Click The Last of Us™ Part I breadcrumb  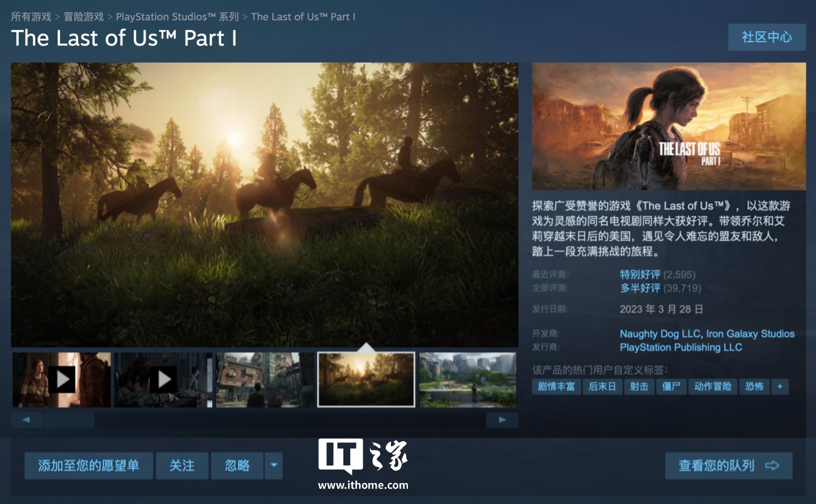[303, 17]
